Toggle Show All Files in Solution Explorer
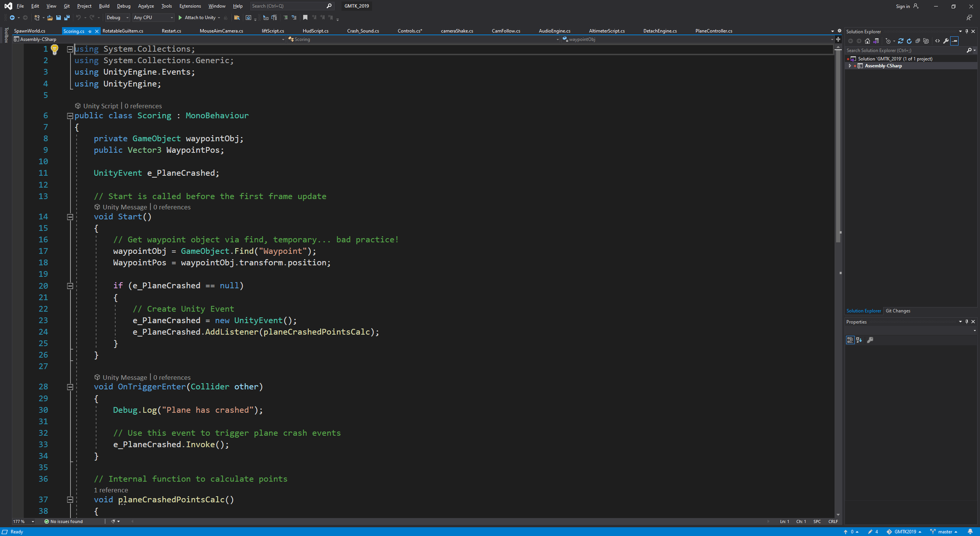Viewport: 980px width, 536px height. (x=926, y=41)
